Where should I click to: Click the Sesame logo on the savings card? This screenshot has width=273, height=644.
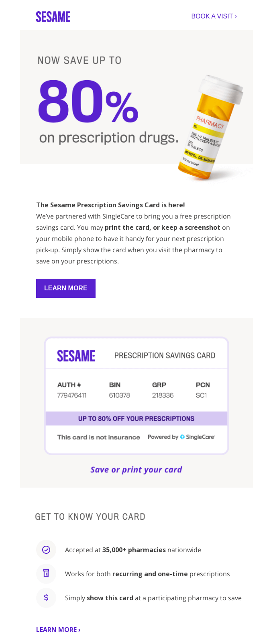coord(76,356)
